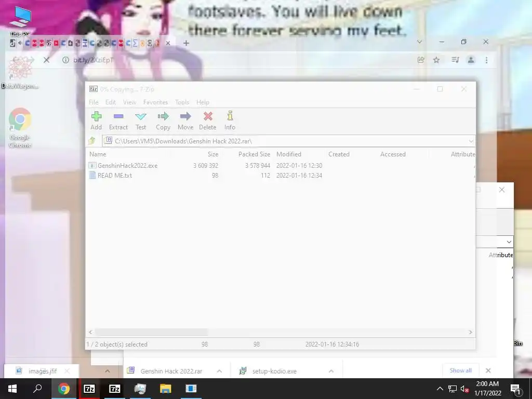The width and height of the screenshot is (532, 399).
Task: Bookmark this tab with the star icon
Action: tap(436, 60)
